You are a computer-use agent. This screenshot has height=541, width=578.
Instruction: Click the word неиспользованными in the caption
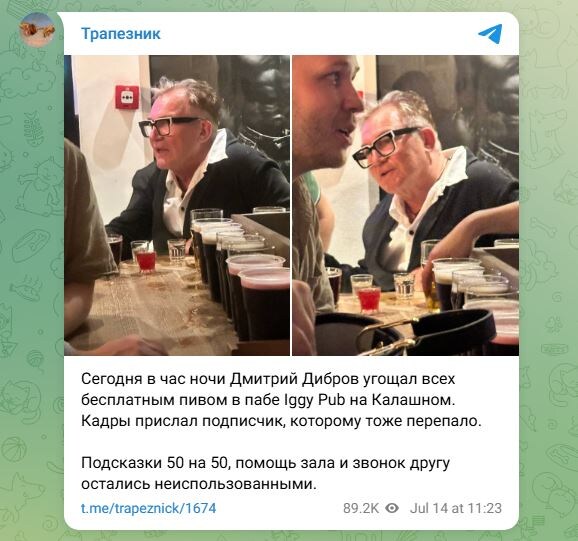(x=235, y=484)
